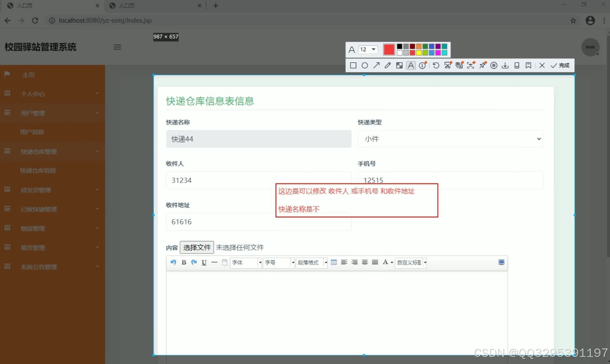This screenshot has height=364, width=610.
Task: Open the 快递类型 dropdown showing 小件
Action: click(x=450, y=139)
